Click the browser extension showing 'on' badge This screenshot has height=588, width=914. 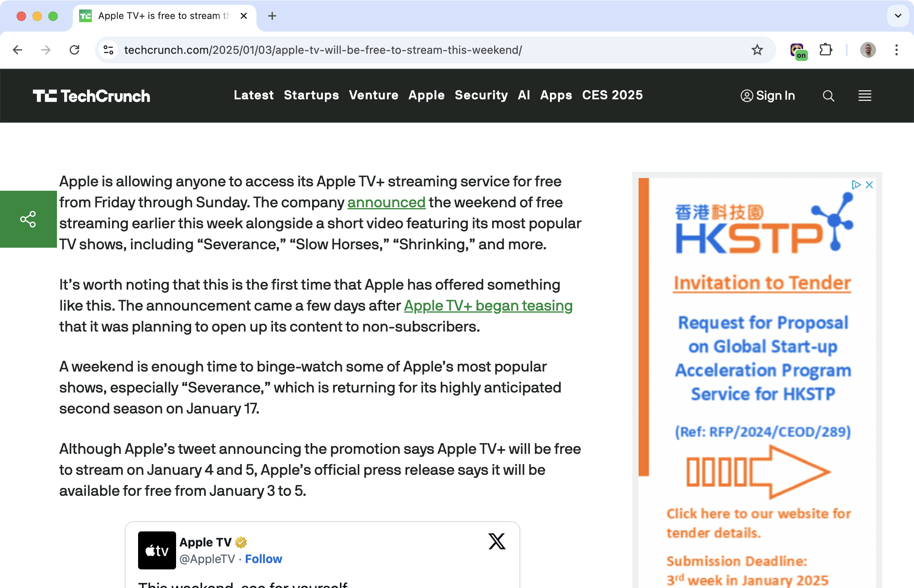point(798,51)
